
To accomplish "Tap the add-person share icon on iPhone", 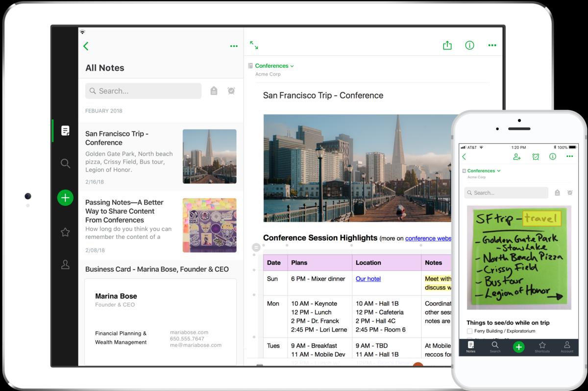I will [x=517, y=156].
